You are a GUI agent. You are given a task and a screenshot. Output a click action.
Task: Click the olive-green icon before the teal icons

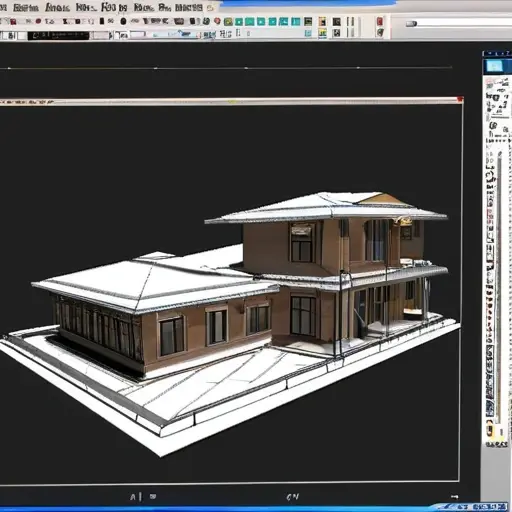coord(228,22)
